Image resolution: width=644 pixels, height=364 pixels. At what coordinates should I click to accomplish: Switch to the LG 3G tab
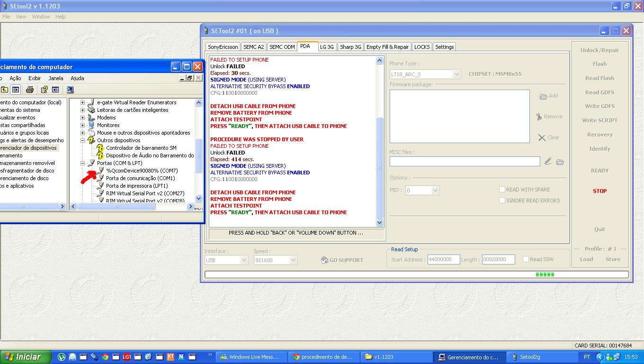click(x=327, y=47)
